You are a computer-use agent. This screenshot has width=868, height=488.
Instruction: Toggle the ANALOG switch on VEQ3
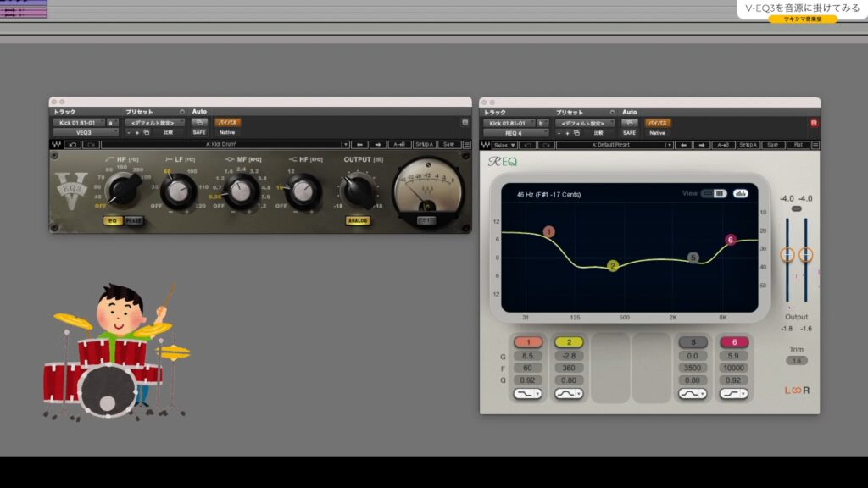[x=358, y=220]
